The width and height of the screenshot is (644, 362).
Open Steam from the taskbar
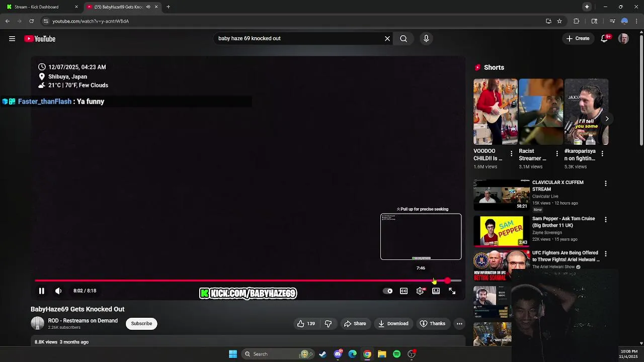323,354
